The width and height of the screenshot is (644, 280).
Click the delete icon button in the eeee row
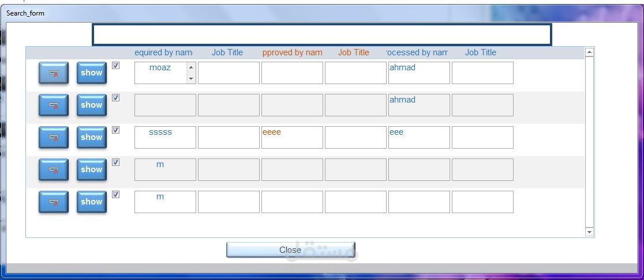[x=54, y=137]
